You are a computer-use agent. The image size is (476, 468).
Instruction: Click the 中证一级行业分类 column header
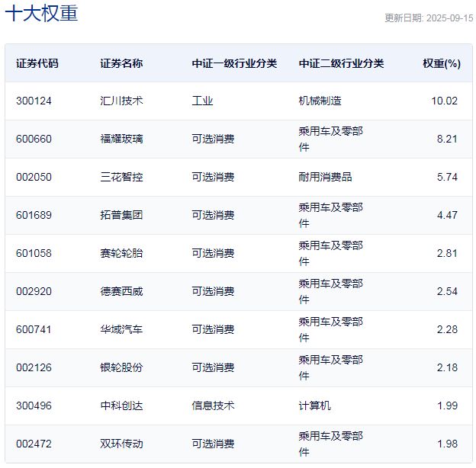(x=234, y=63)
